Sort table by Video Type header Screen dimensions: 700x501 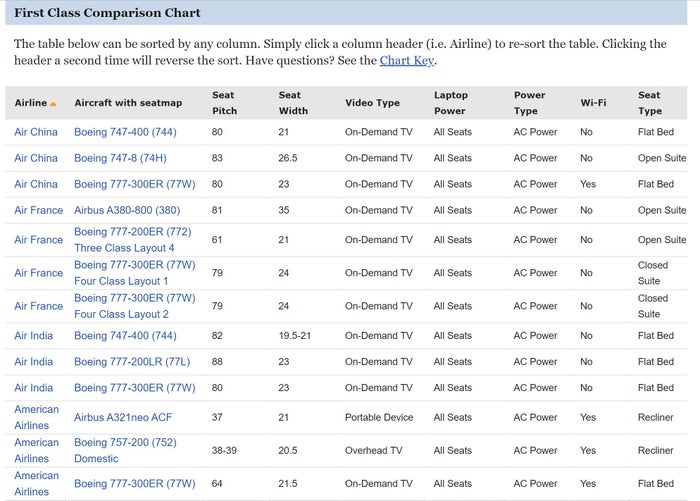point(372,103)
